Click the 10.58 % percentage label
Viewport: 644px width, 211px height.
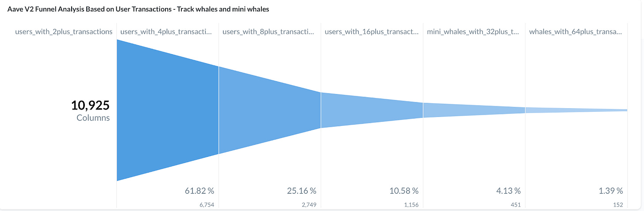[404, 191]
